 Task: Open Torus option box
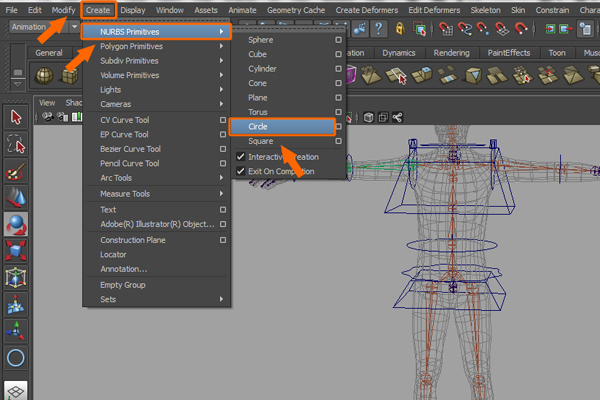point(338,112)
